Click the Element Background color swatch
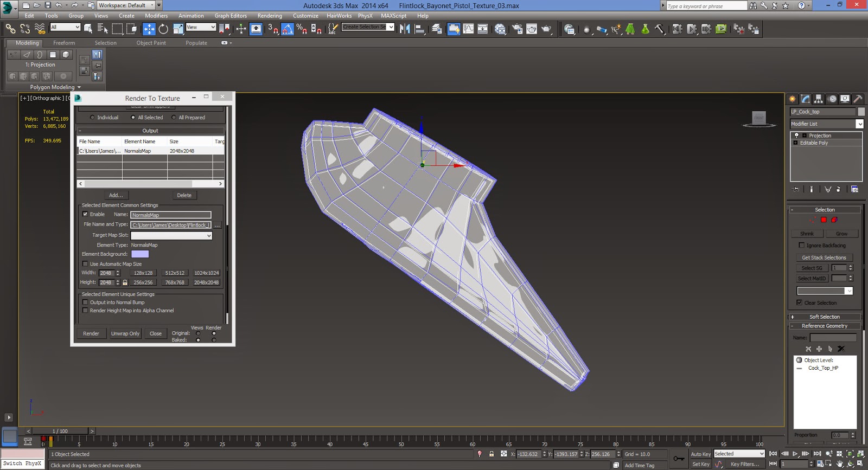868x470 pixels. (140, 254)
